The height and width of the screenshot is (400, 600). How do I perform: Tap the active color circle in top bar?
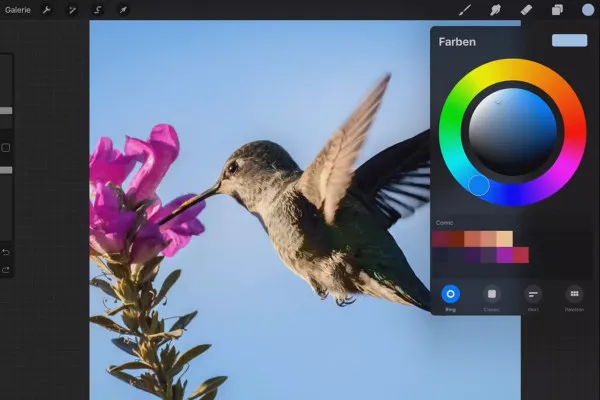pyautogui.click(x=588, y=10)
